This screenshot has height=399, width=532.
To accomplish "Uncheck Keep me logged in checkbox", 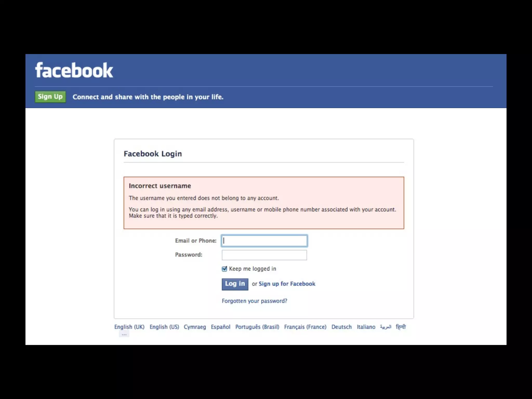I will coord(224,269).
